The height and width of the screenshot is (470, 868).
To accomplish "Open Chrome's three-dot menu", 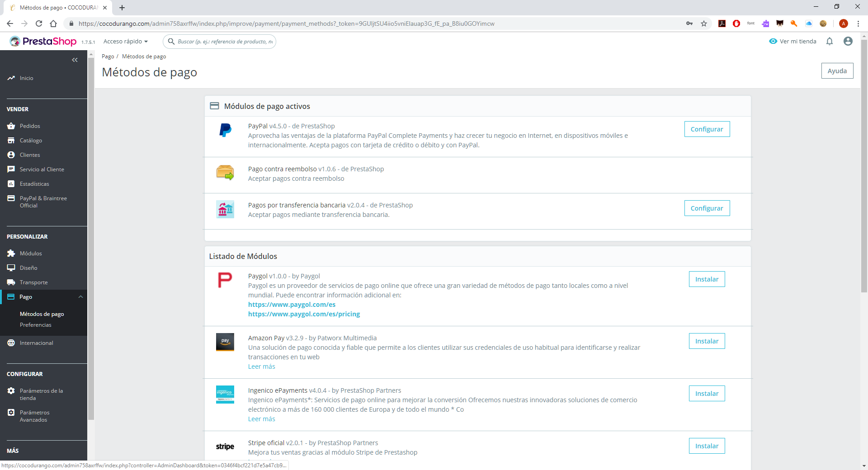I will click(858, 23).
